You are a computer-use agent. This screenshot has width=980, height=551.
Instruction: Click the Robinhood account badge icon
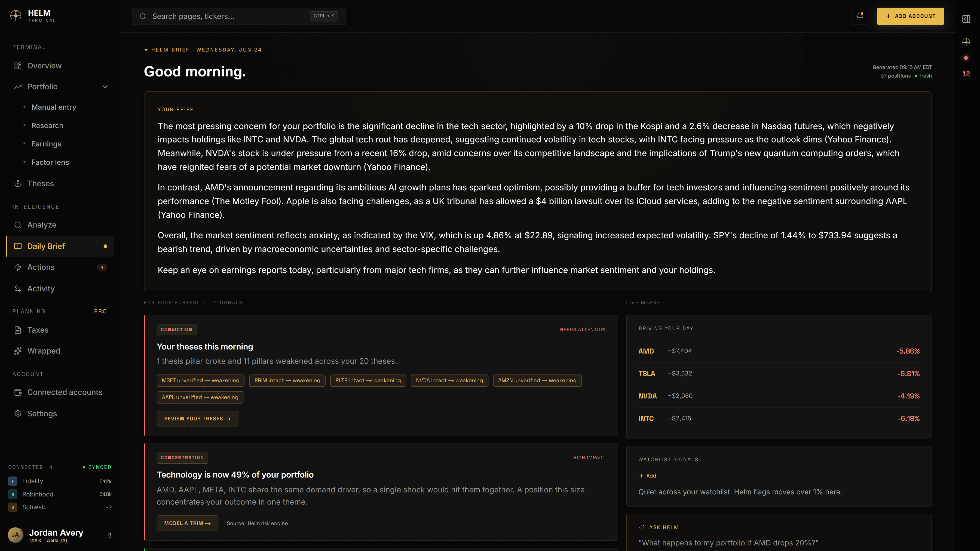coord(13,494)
